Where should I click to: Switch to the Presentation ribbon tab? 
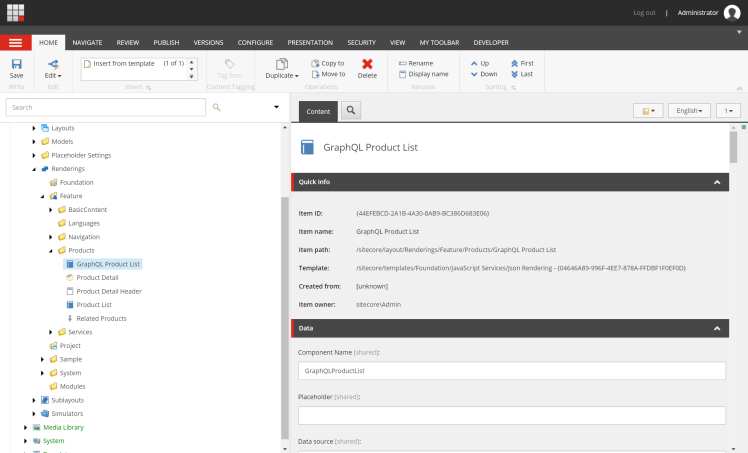click(310, 43)
